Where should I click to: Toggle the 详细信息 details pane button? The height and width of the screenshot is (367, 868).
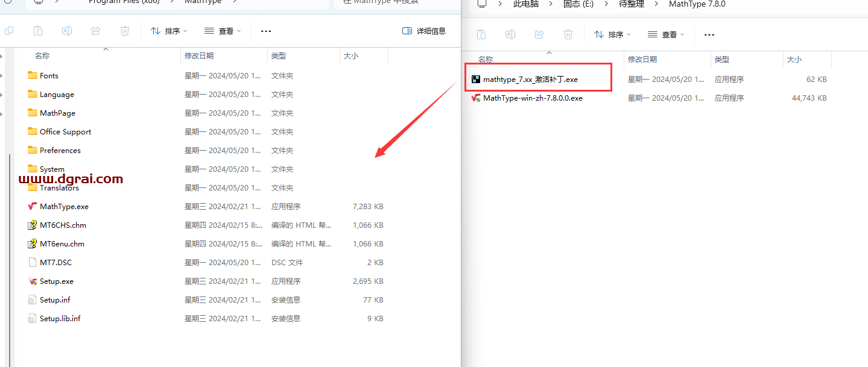tap(424, 31)
